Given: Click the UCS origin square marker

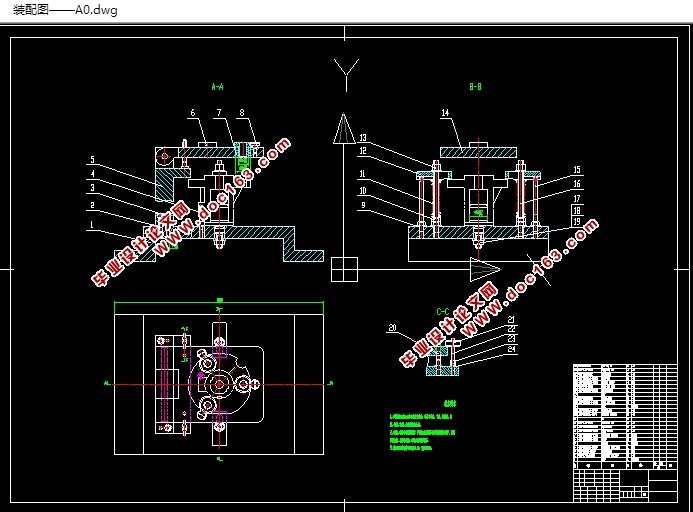Looking at the screenshot, I should pos(344,269).
